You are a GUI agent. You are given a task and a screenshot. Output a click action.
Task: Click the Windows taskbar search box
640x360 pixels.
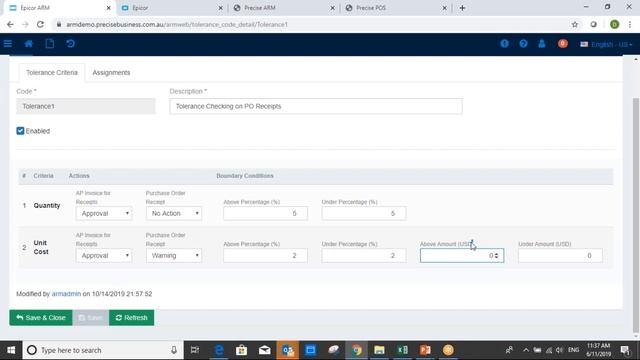[103, 350]
